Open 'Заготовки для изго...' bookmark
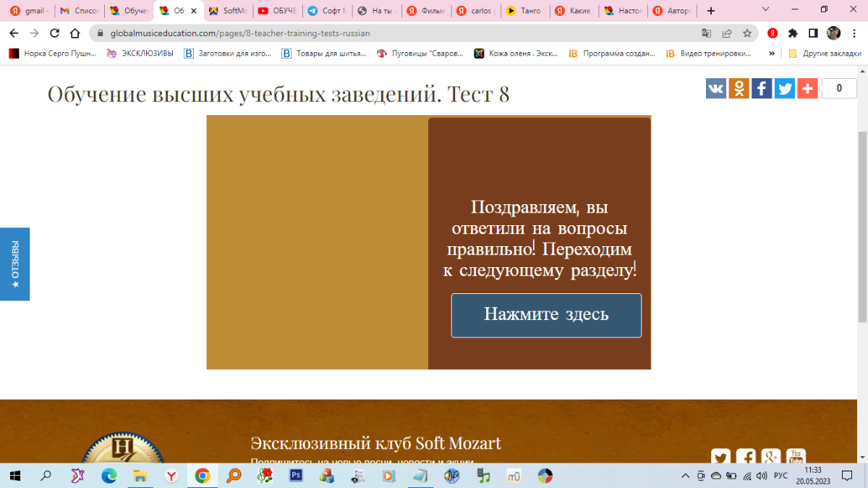Viewport: 868px width, 488px height. pos(228,53)
